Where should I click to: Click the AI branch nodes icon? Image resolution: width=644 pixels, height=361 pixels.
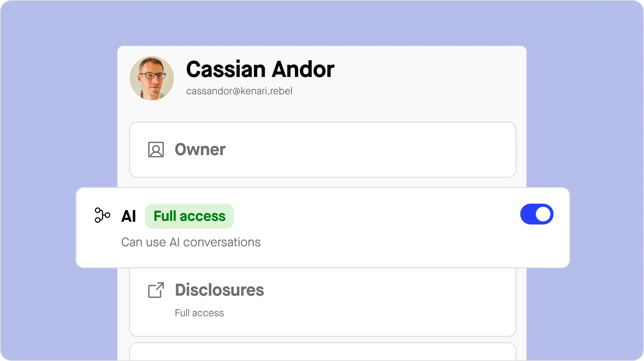click(102, 215)
